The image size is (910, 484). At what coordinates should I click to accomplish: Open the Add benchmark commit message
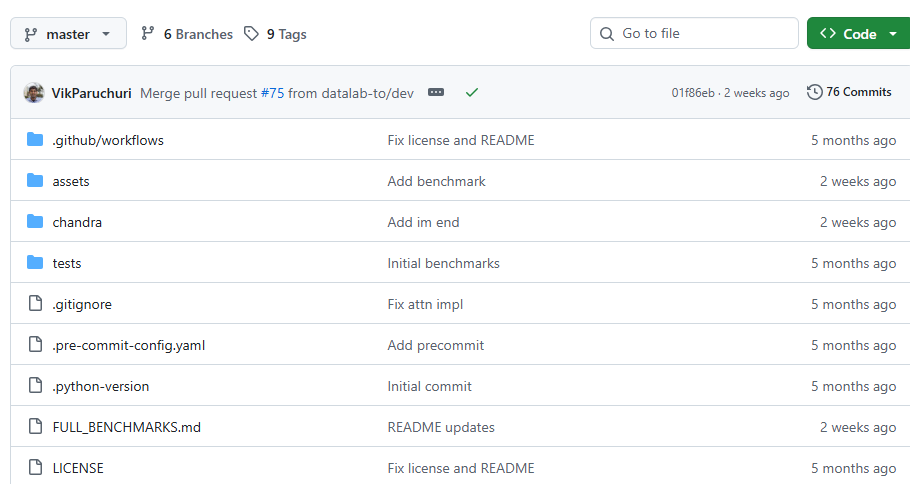(436, 182)
